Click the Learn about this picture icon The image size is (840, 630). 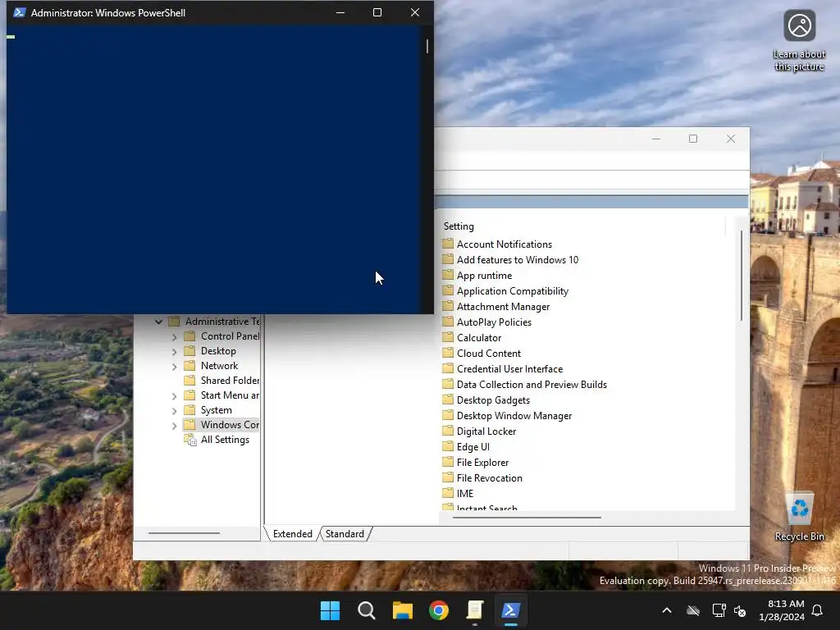(x=799, y=40)
